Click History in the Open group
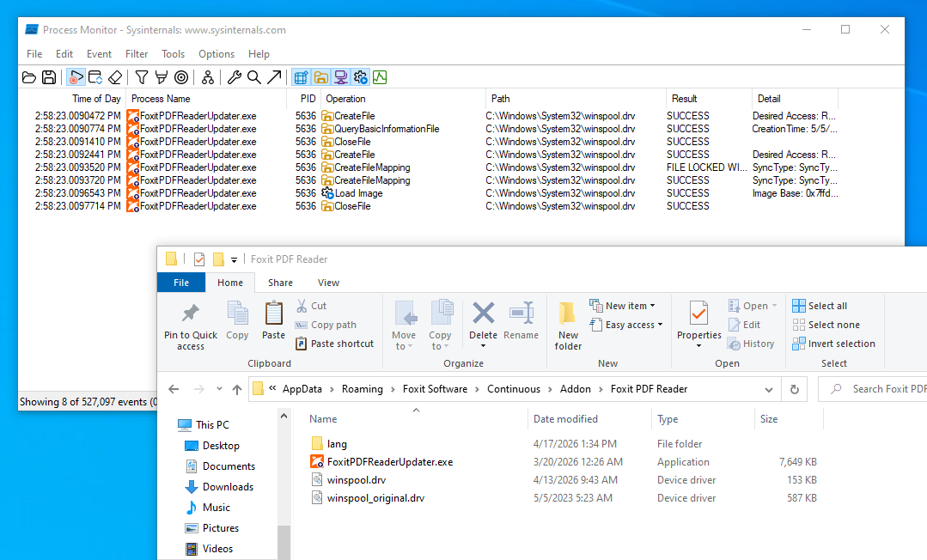 coord(752,344)
